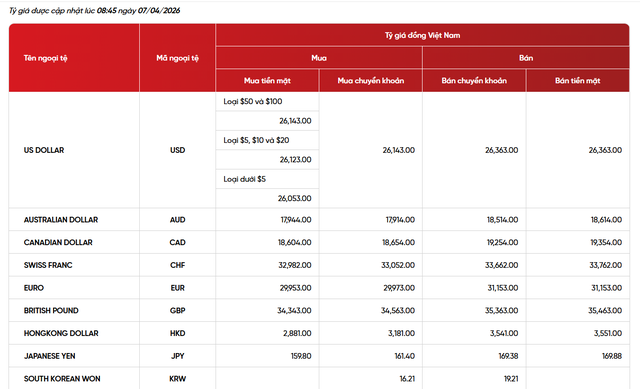
Task: Select the 'US DOLLAR' currency name
Action: (x=44, y=150)
